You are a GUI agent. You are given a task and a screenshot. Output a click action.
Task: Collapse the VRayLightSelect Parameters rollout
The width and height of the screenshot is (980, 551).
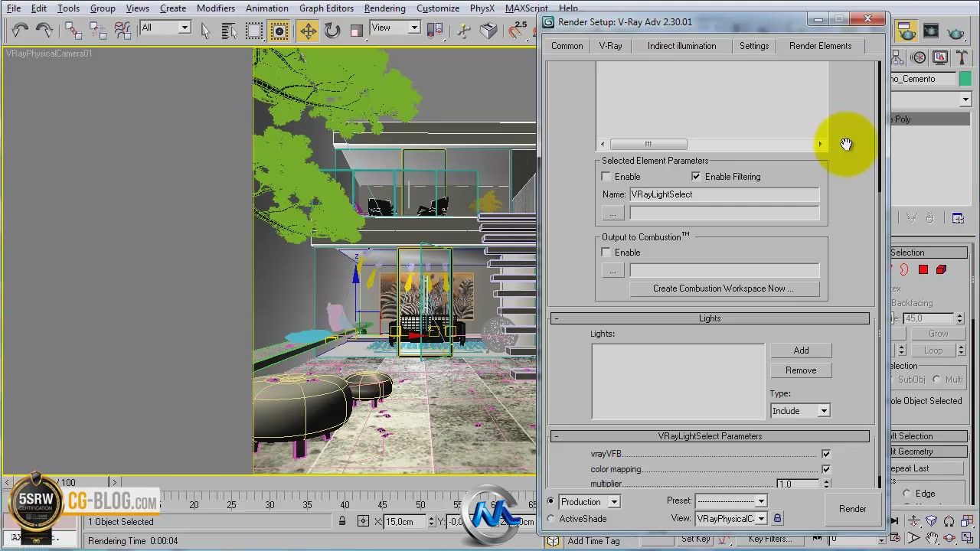pyautogui.click(x=556, y=436)
